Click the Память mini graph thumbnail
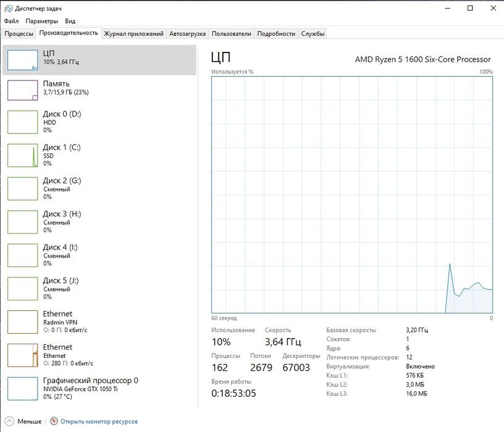Screen dimensions: 504x432 pyautogui.click(x=22, y=90)
